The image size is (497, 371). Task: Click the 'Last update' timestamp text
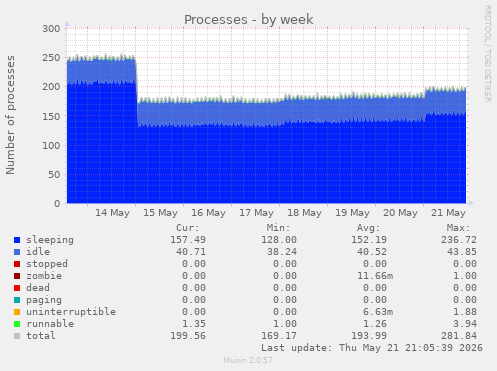pyautogui.click(x=372, y=348)
